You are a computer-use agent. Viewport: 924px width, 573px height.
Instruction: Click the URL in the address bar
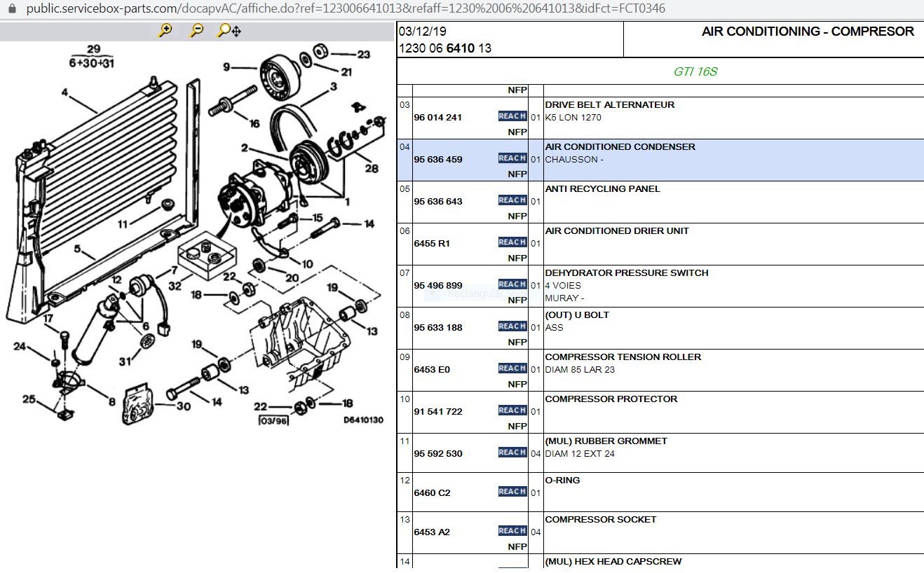346,8
